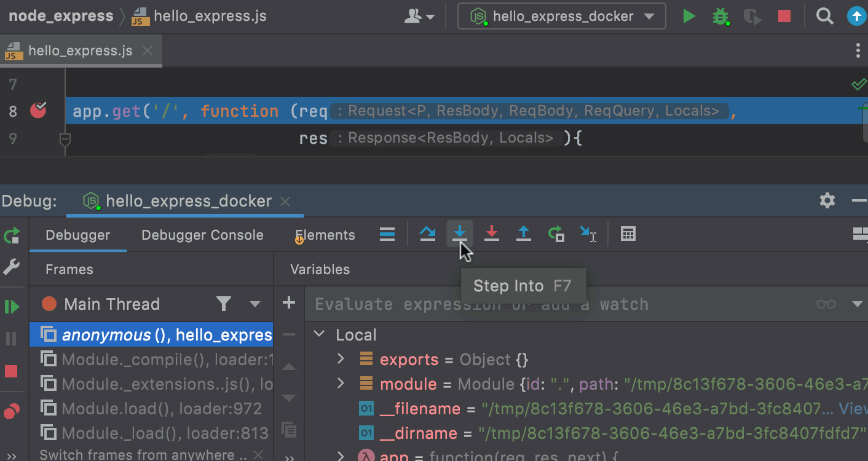Resume program execution in the debugger
This screenshot has height=461, width=868.
coord(12,306)
